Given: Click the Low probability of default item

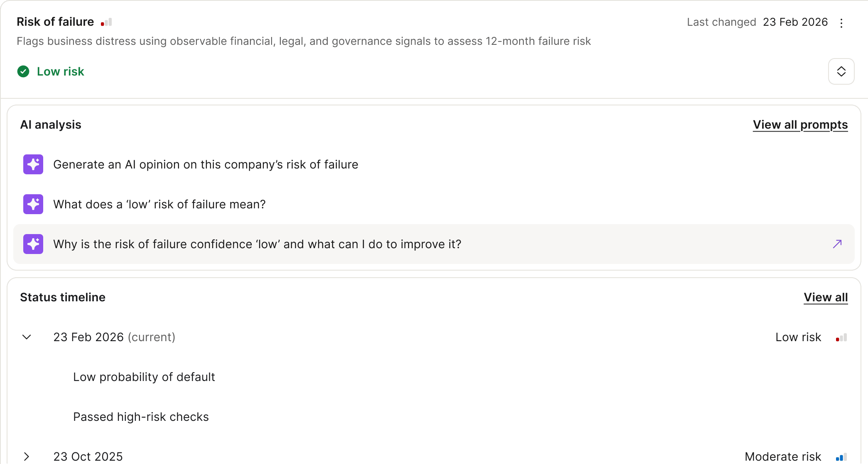Looking at the screenshot, I should pos(144,377).
